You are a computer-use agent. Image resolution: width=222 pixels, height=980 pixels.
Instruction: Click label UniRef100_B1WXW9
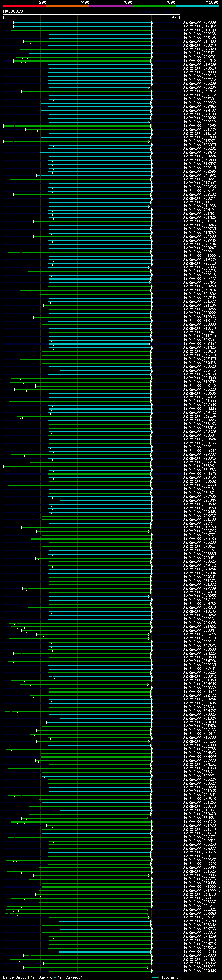pyautogui.click(x=199, y=64)
